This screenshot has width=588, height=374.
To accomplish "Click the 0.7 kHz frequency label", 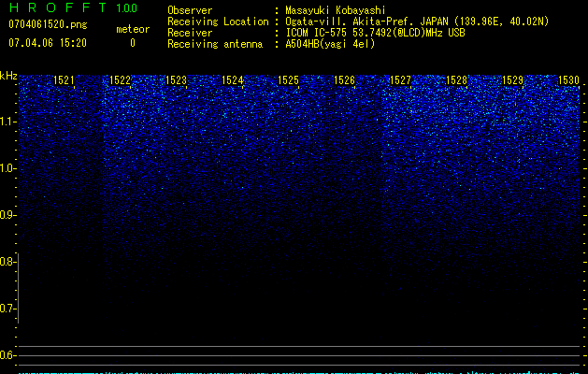I will tap(7, 309).
